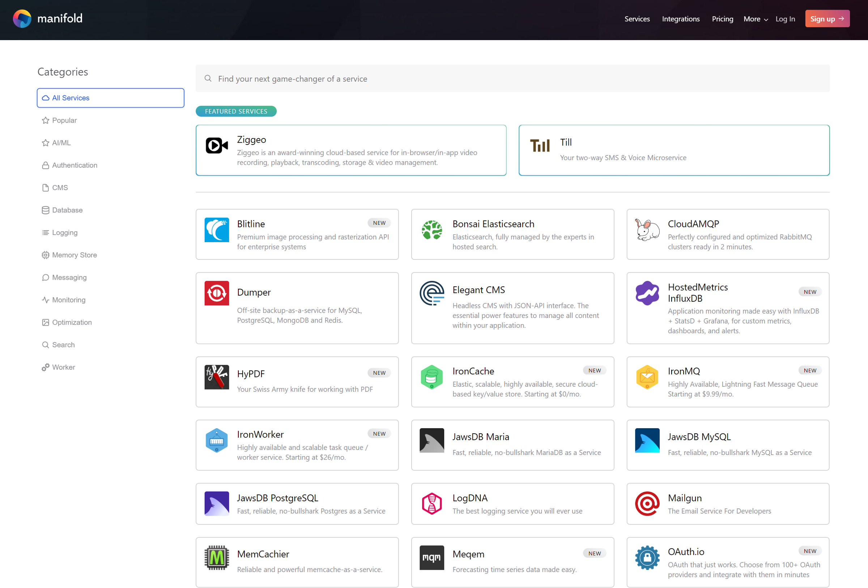
Task: Click the MemCachier chip icon
Action: click(x=217, y=557)
